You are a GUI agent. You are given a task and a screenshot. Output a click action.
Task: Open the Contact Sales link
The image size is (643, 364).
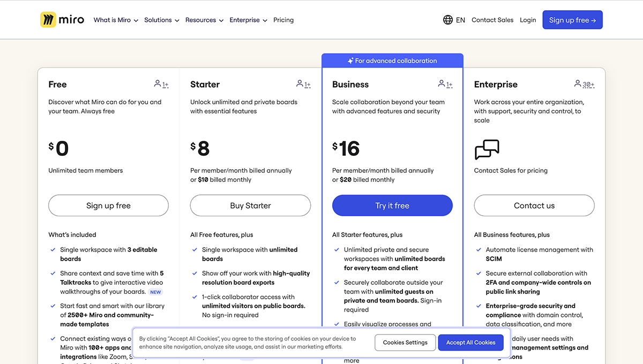tap(492, 20)
